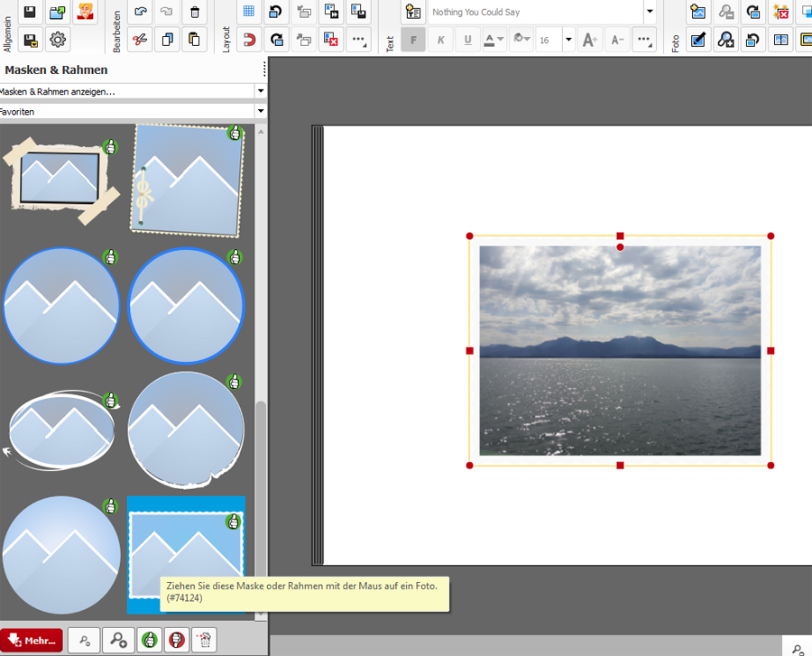Open the text color picker
Screen dimensions: 812x656
click(494, 40)
